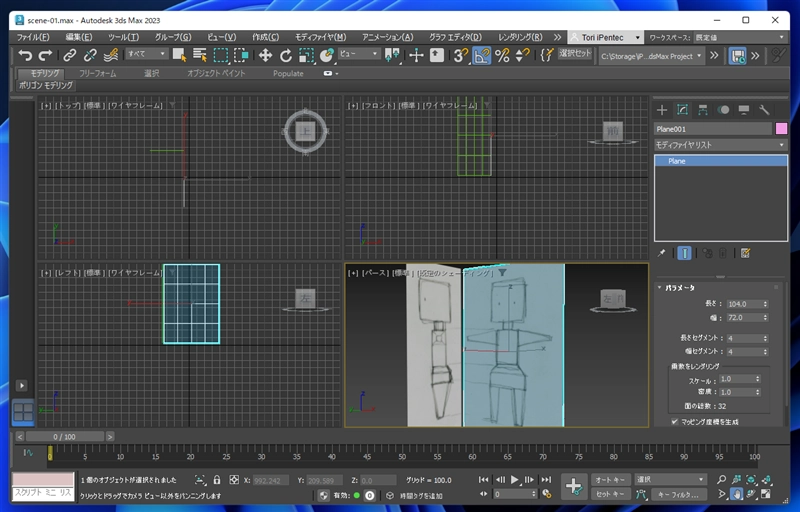Switch to the フリーフォーム ribbon tab

(x=97, y=73)
